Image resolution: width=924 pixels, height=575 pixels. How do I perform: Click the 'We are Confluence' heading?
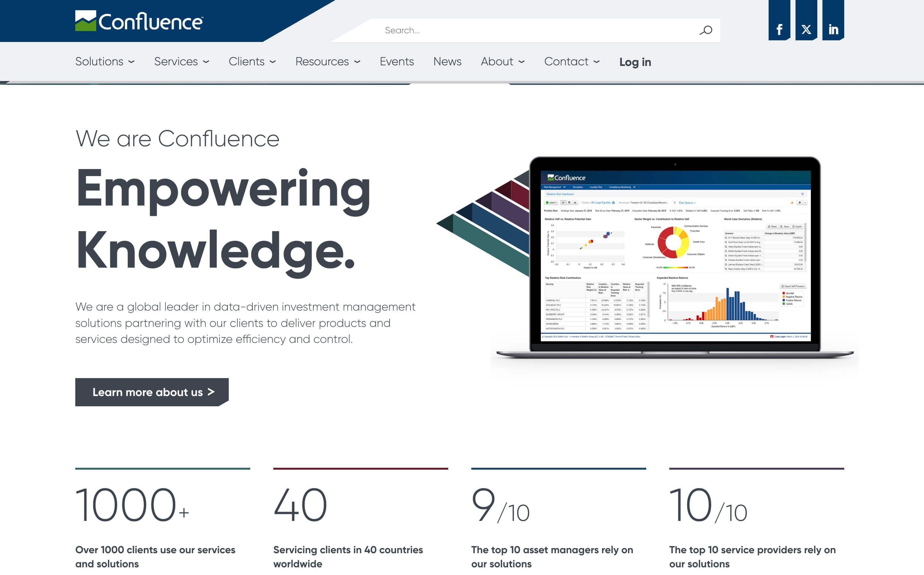pos(177,138)
